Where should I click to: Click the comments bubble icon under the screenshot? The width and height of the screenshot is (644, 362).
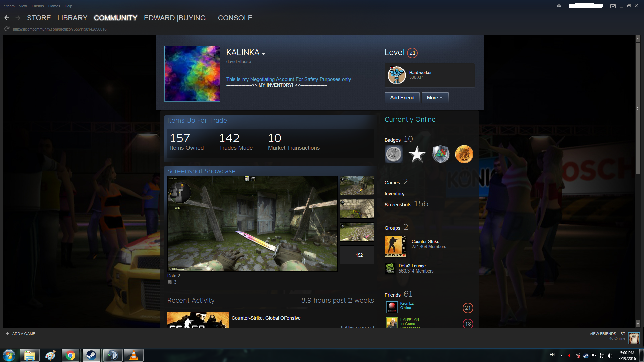coord(170,282)
